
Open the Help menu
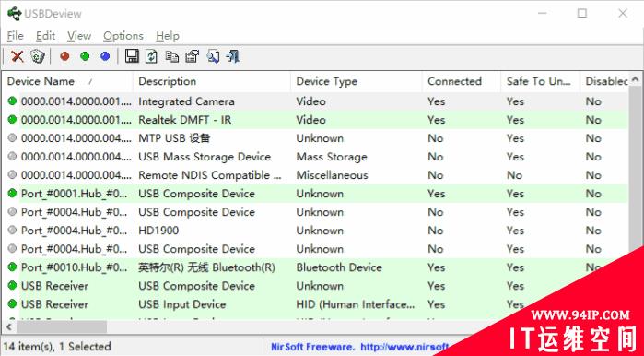point(168,36)
